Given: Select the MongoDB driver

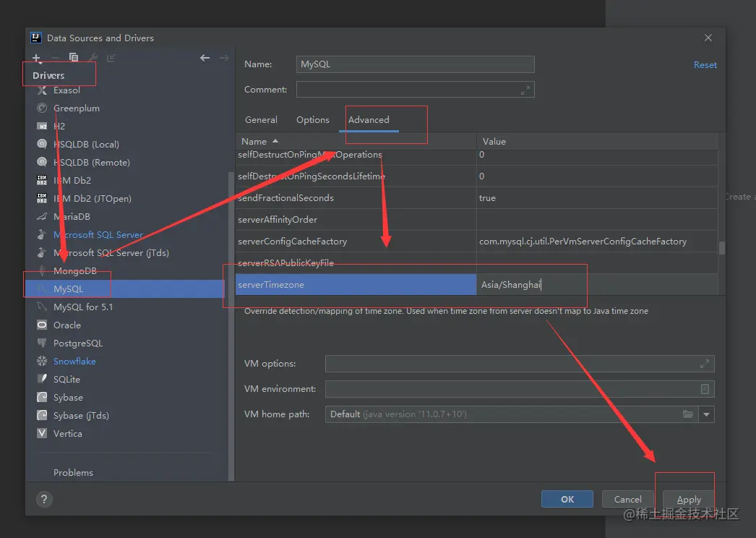Looking at the screenshot, I should pos(74,270).
